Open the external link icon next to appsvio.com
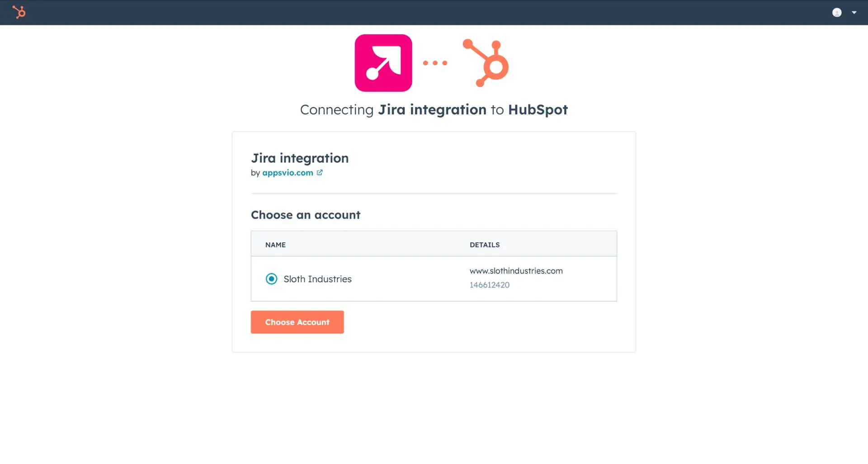 coord(320,172)
